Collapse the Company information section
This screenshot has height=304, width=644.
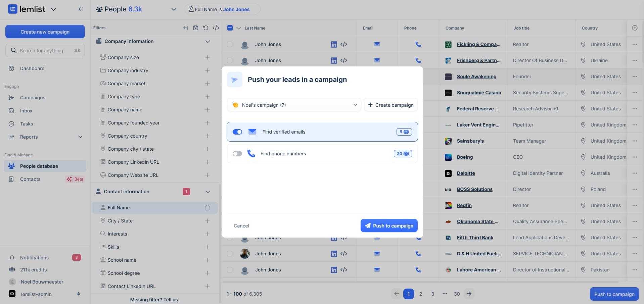point(208,41)
